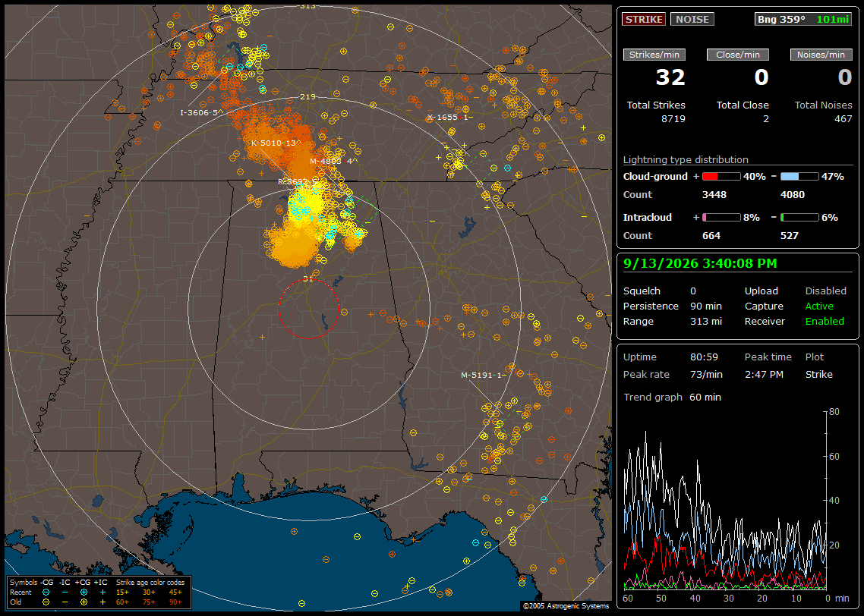Switch to the NOISE mode button
Image resolution: width=864 pixels, height=616 pixels.
point(692,19)
